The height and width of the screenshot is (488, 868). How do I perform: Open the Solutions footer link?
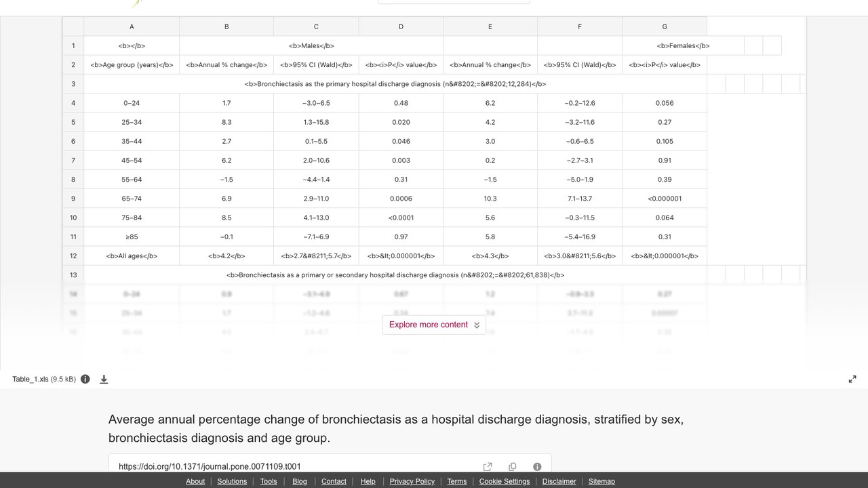232,481
